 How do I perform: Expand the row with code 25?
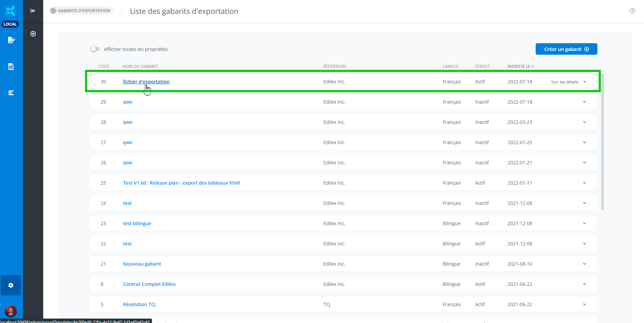584,183
